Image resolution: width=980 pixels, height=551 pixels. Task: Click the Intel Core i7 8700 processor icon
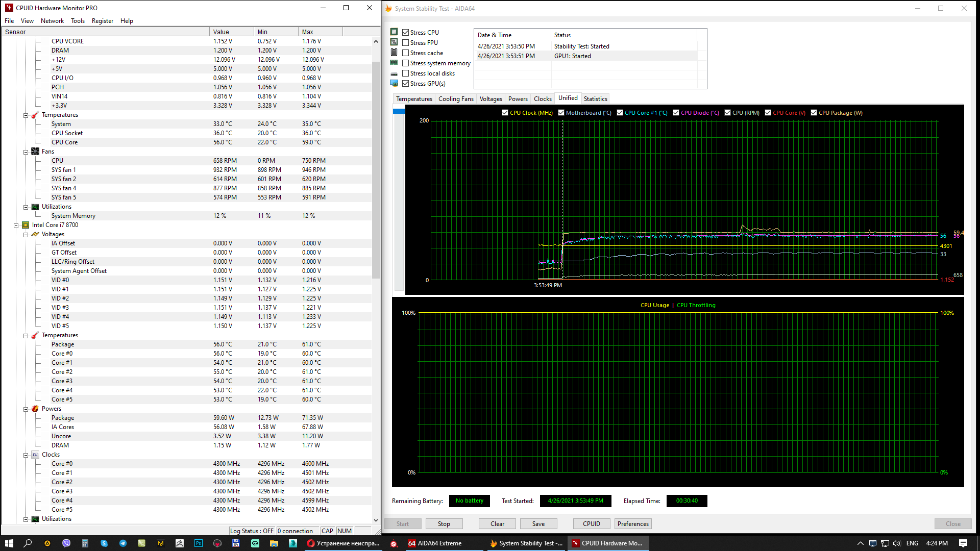tap(26, 225)
